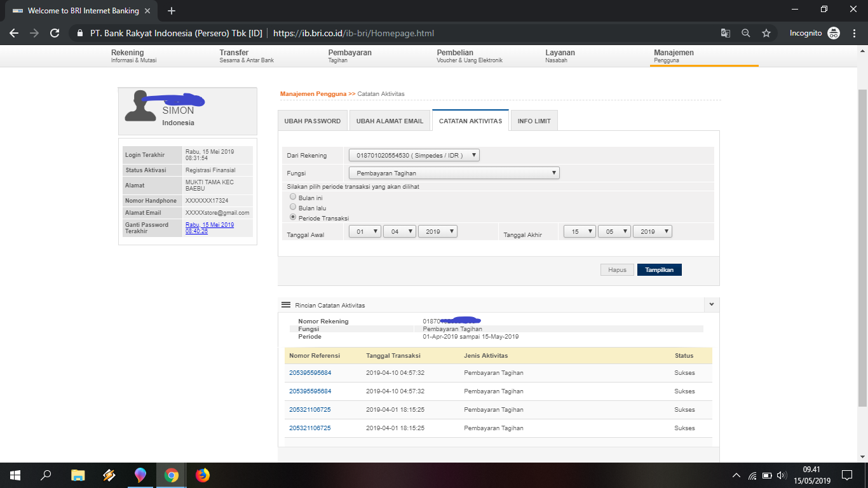The height and width of the screenshot is (488, 868).
Task: Click the Hapus button
Action: pyautogui.click(x=617, y=270)
